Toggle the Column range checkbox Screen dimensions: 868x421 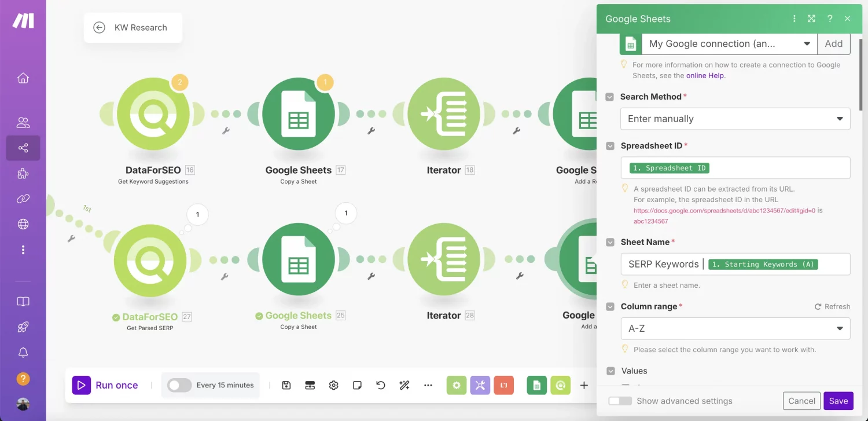(x=610, y=306)
